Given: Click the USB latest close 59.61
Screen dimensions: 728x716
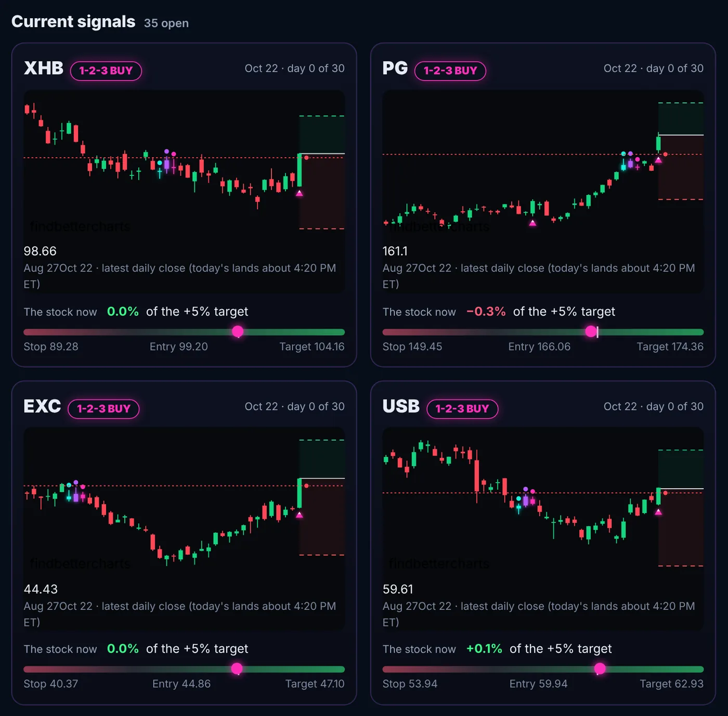Looking at the screenshot, I should pos(398,590).
